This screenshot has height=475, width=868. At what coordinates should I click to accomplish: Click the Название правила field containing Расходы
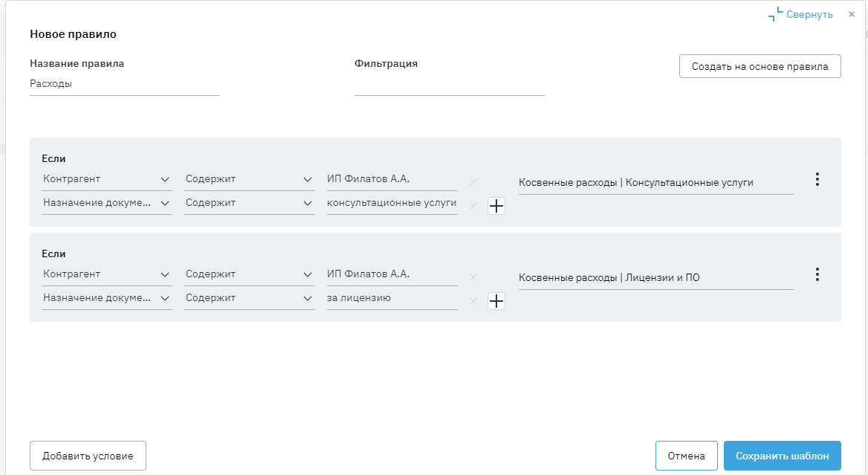pyautogui.click(x=124, y=84)
